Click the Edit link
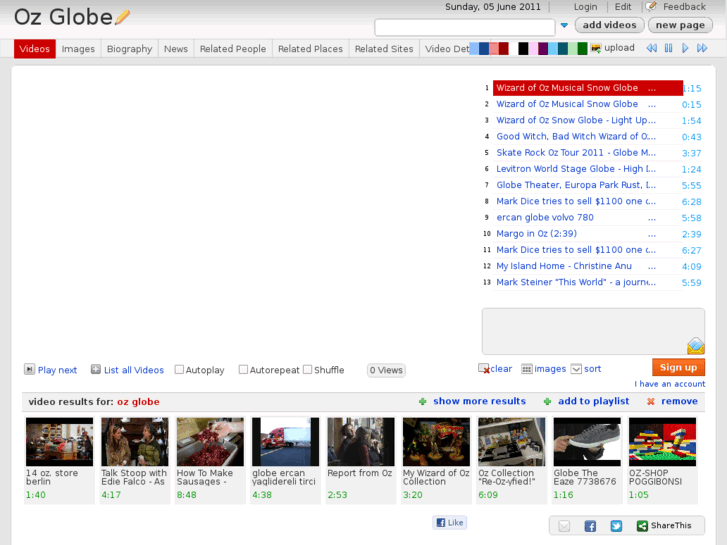Viewport: 727px width, 545px height. [x=623, y=7]
